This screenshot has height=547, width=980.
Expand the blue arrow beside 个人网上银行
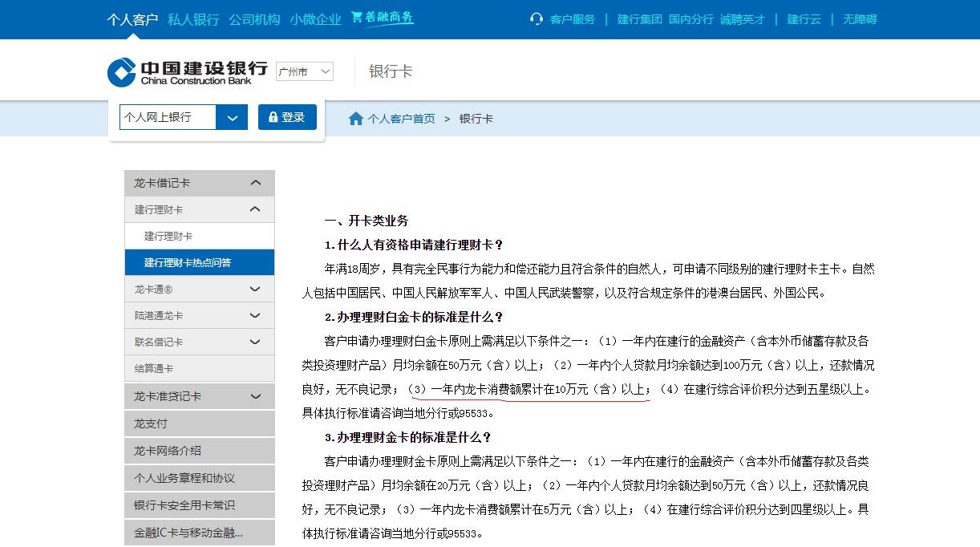pos(232,117)
